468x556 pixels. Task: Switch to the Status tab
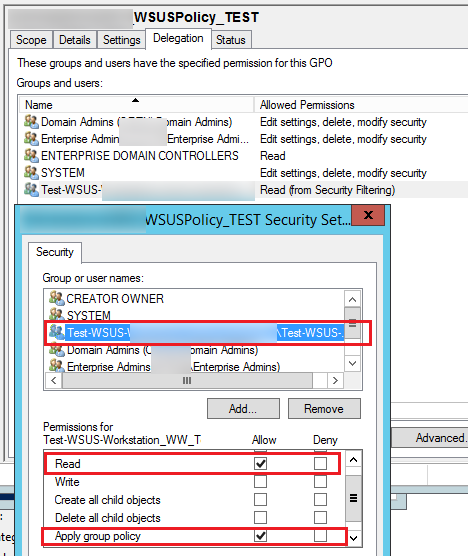[231, 40]
